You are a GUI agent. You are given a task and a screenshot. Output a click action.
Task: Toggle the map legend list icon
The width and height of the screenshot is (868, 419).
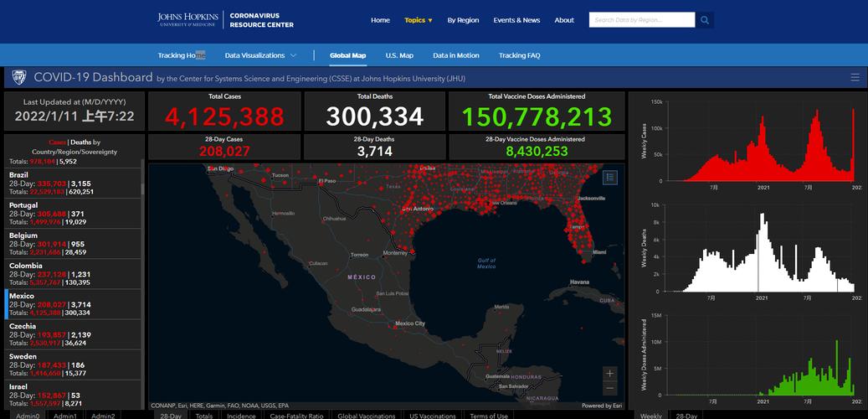(x=609, y=178)
